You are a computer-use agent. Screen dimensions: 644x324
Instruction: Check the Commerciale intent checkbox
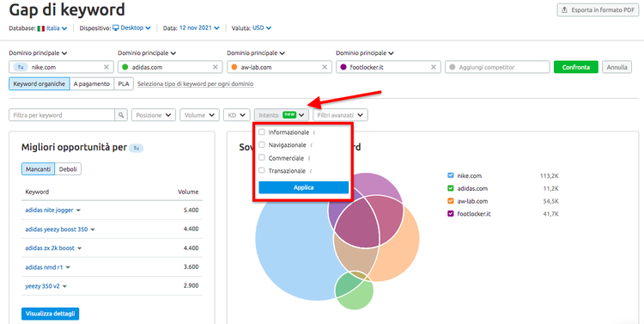click(x=262, y=158)
